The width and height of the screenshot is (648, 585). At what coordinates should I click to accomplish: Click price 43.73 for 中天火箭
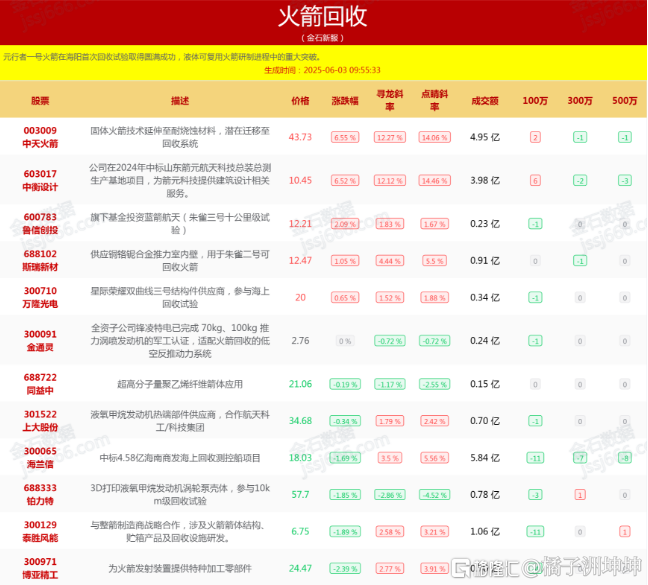300,137
